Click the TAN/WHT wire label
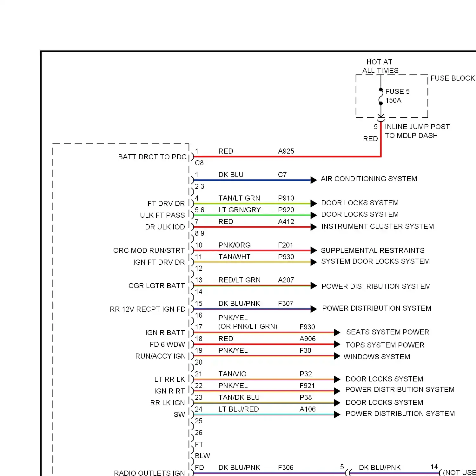Screen dimensions: 476x476 click(234, 257)
